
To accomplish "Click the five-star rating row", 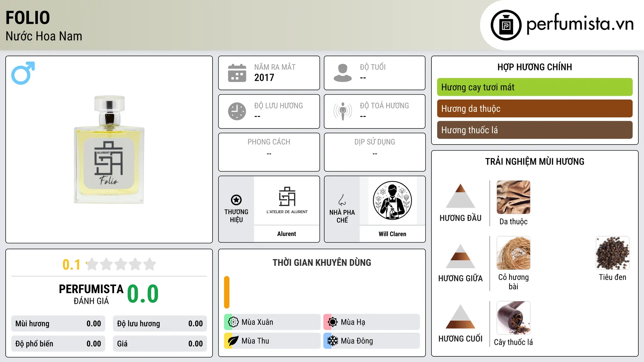I will (x=121, y=264).
